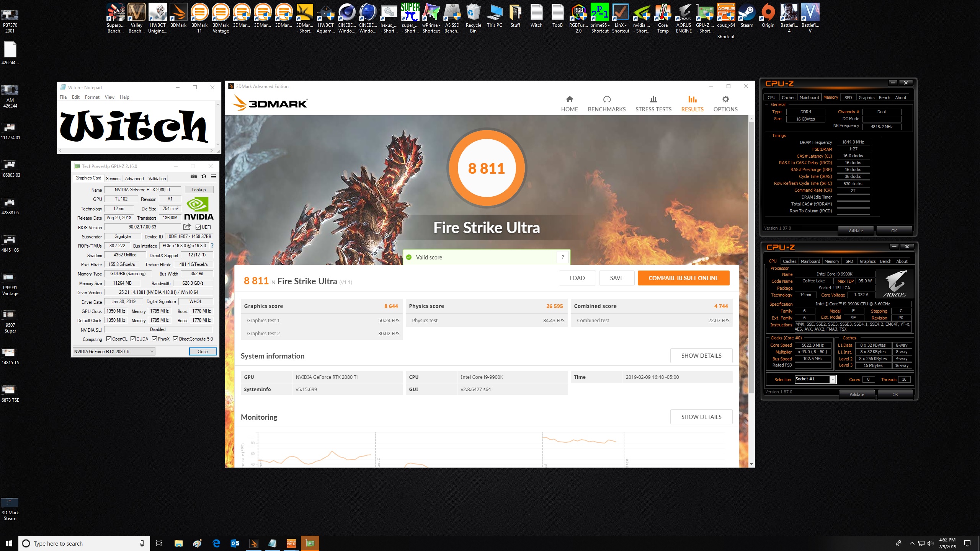The image size is (980, 551).
Task: Click the volume icon in system tray
Action: [930, 543]
